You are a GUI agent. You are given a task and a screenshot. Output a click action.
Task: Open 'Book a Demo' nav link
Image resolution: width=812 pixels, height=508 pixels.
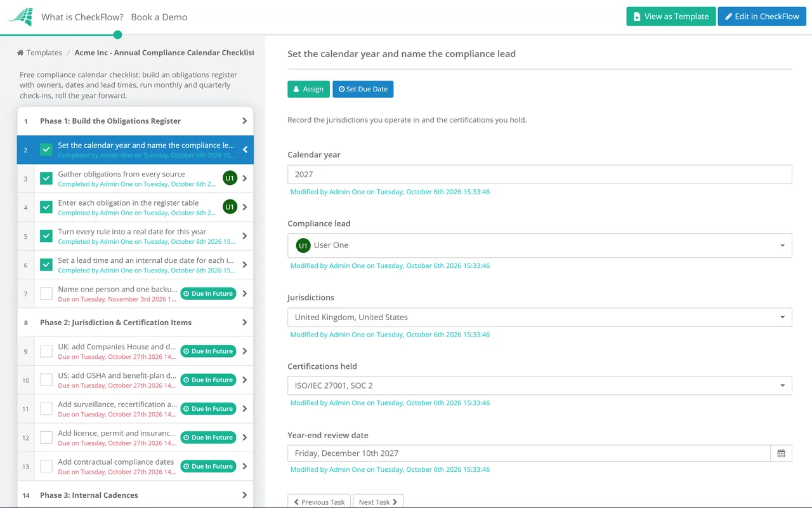[x=159, y=17]
